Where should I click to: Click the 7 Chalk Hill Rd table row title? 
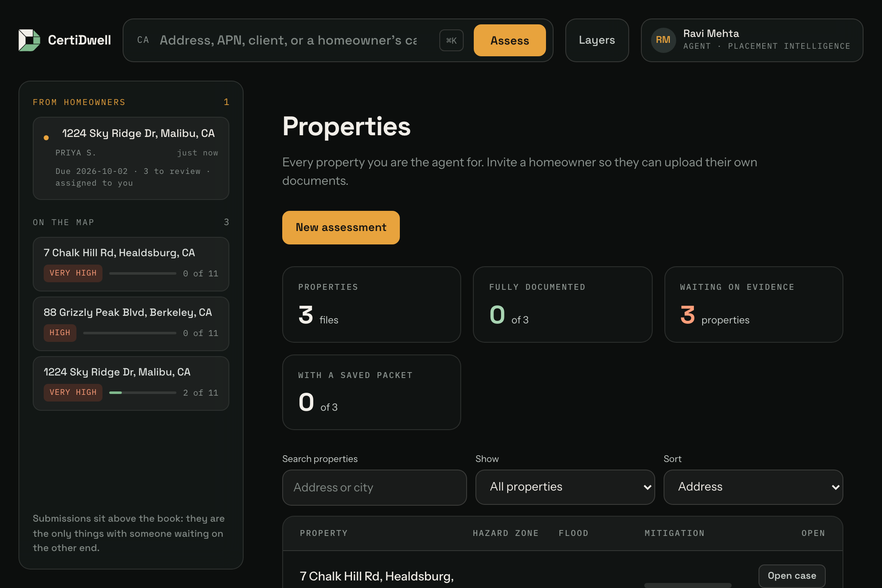(x=377, y=576)
